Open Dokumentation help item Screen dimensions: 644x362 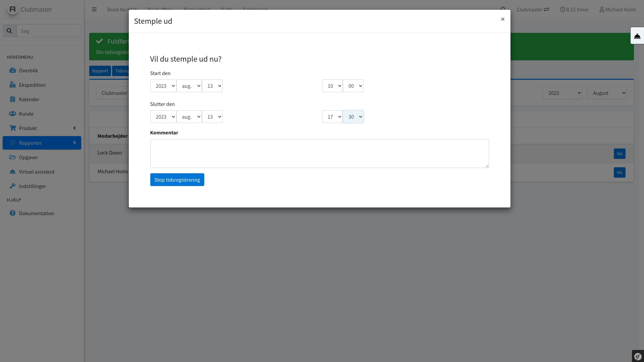point(36,213)
